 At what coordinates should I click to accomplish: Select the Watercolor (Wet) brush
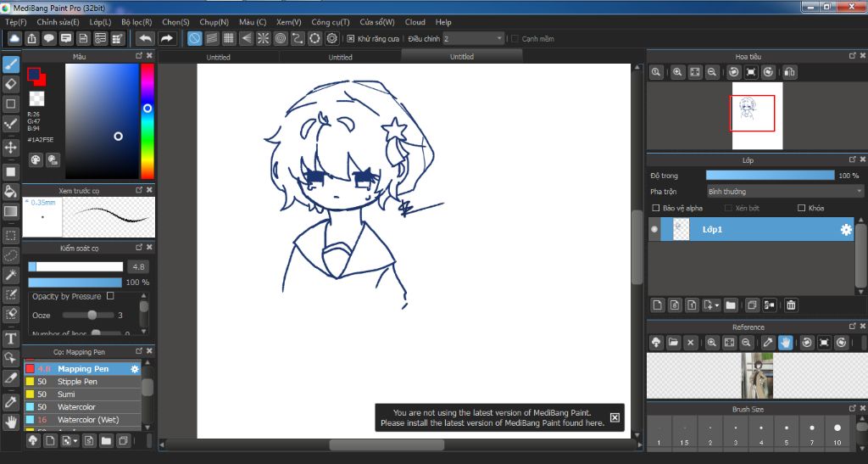[x=82, y=420]
